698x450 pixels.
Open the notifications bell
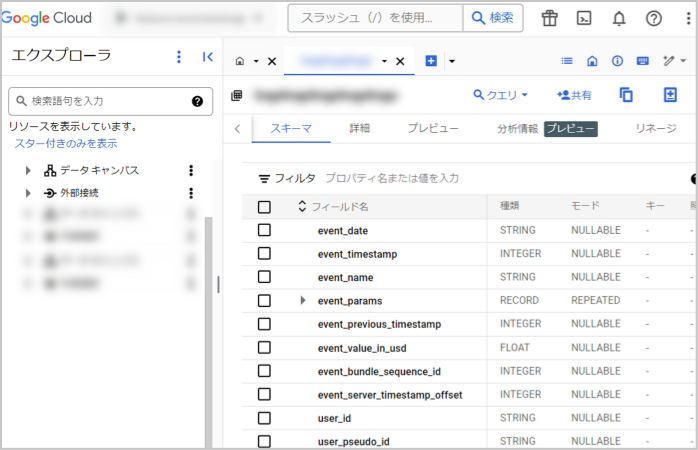coord(619,18)
